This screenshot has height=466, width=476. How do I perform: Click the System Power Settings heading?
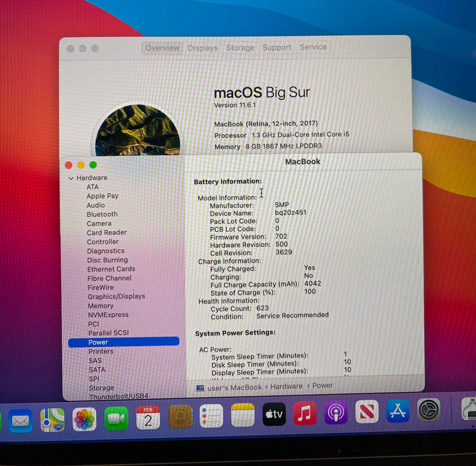[x=235, y=333]
